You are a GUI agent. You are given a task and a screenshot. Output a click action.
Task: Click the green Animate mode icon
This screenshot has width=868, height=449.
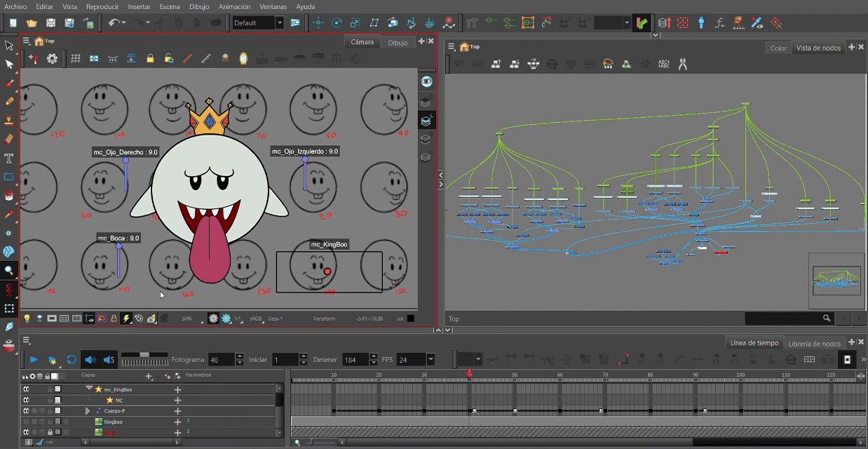[x=642, y=23]
